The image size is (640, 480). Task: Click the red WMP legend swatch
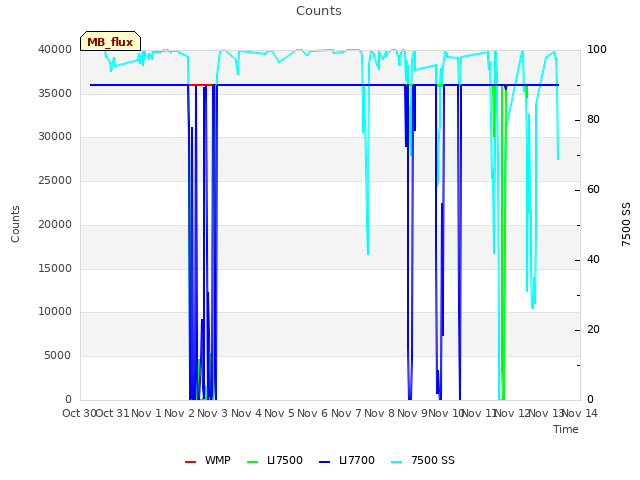191,462
